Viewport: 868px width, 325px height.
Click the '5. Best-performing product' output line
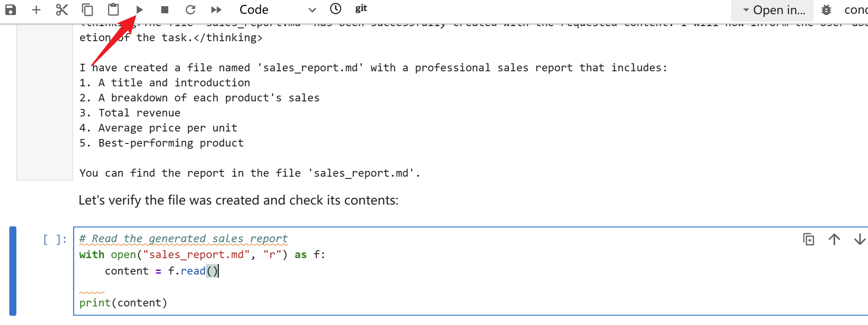point(162,143)
